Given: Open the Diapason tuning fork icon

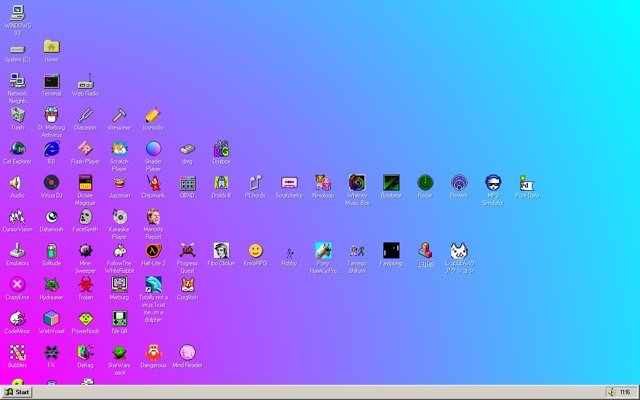Looking at the screenshot, I should (x=85, y=115).
